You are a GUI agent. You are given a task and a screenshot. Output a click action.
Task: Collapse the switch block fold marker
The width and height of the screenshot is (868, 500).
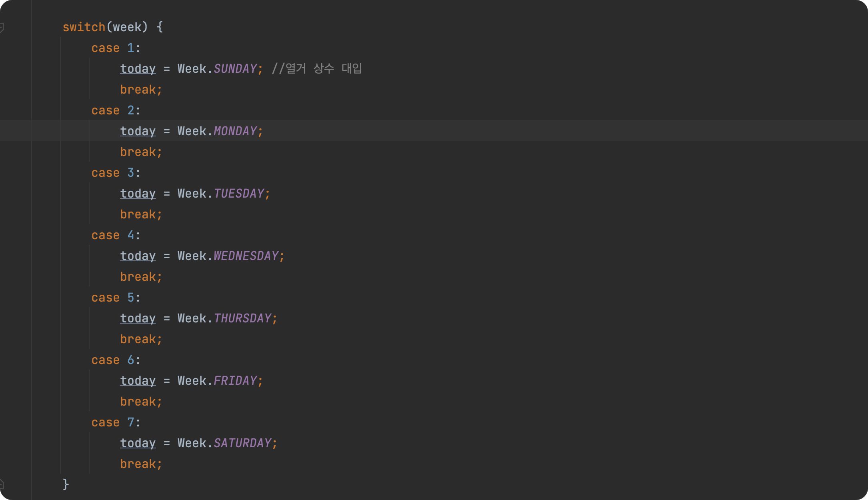click(x=2, y=28)
